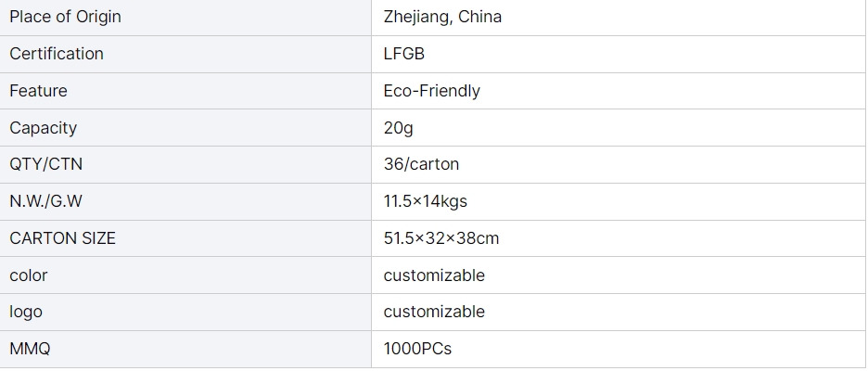
Task: Click the Zhejiang, China value
Action: point(442,17)
